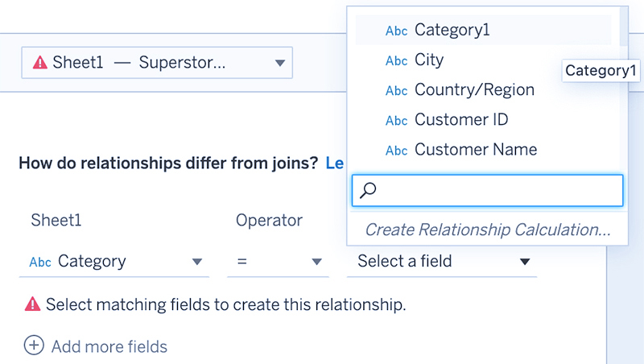Image resolution: width=644 pixels, height=364 pixels.
Task: Click the warning icon next to Select matching fields
Action: 32,304
